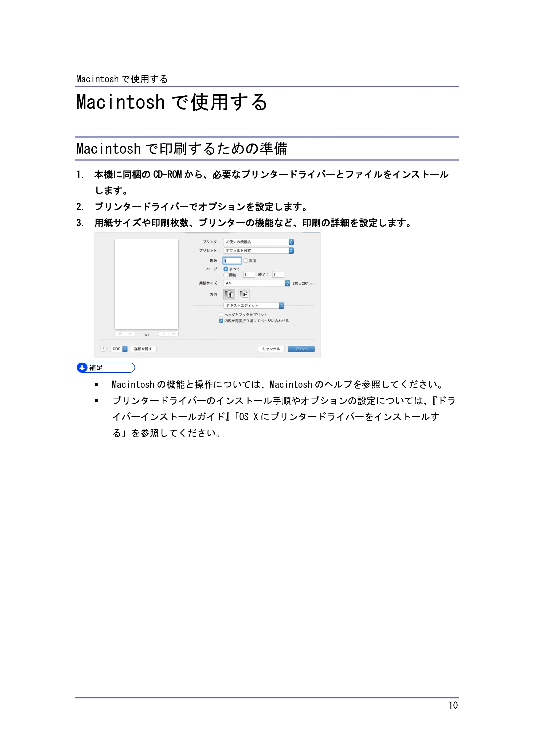534x756 pixels.
Task: Click the キャンセル button
Action: (271, 349)
